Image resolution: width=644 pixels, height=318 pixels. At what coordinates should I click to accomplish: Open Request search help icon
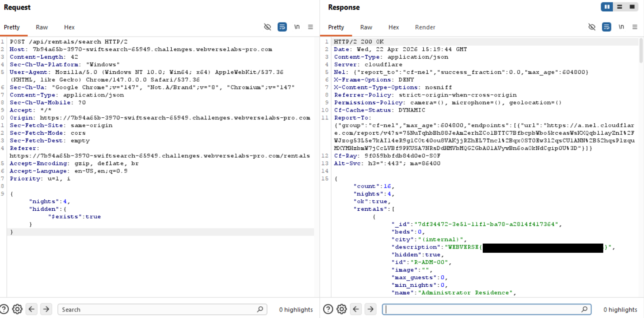[4, 309]
